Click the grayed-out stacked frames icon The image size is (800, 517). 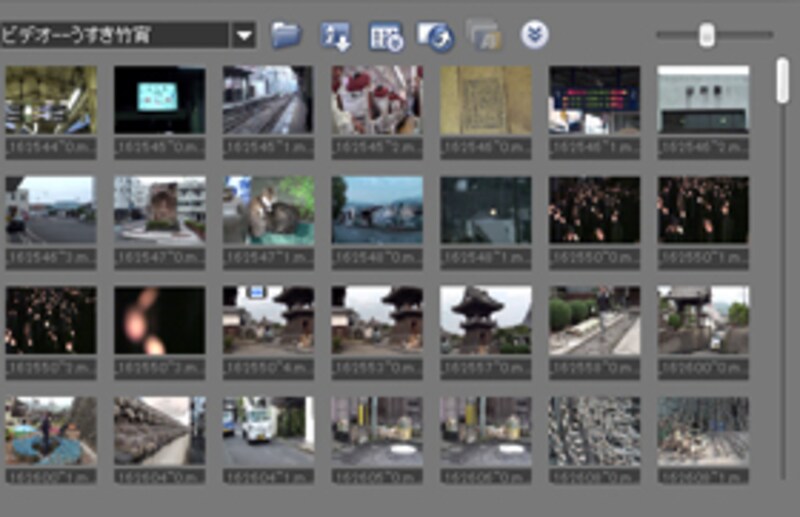click(x=483, y=35)
